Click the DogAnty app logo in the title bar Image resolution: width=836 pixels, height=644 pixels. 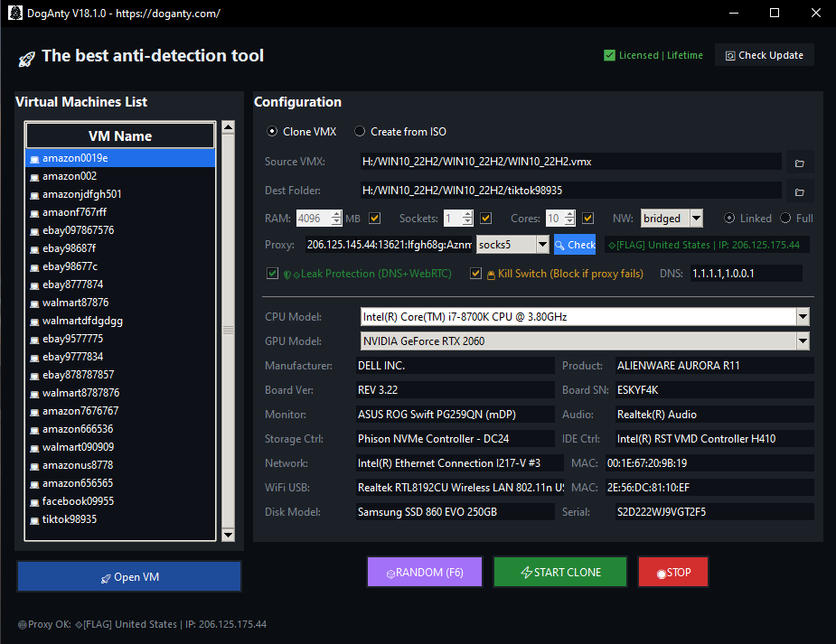pyautogui.click(x=15, y=13)
